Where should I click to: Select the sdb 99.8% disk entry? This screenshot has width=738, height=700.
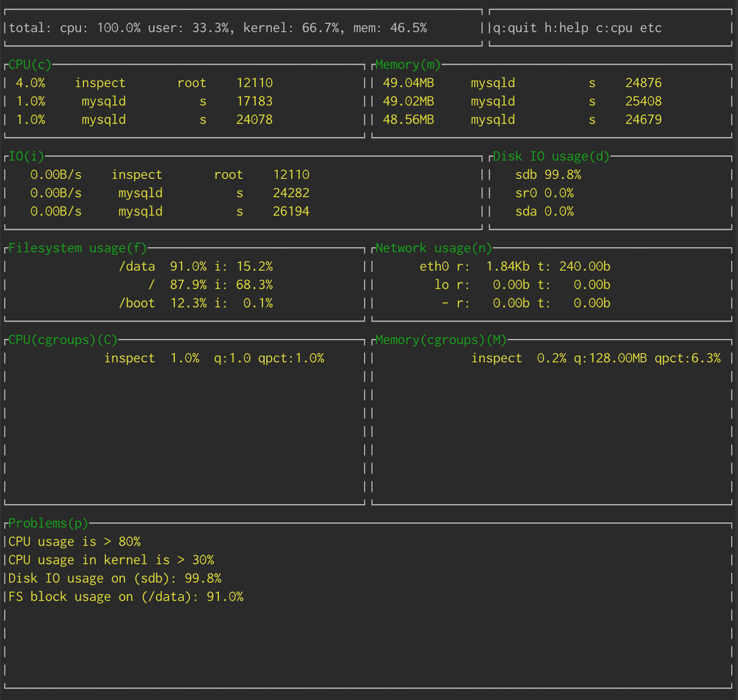[x=548, y=175]
